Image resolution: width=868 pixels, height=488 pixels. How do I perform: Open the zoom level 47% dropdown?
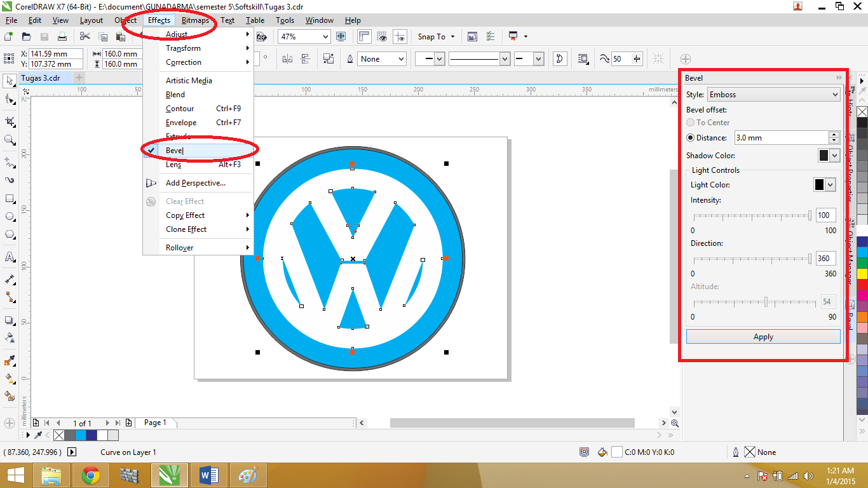325,37
